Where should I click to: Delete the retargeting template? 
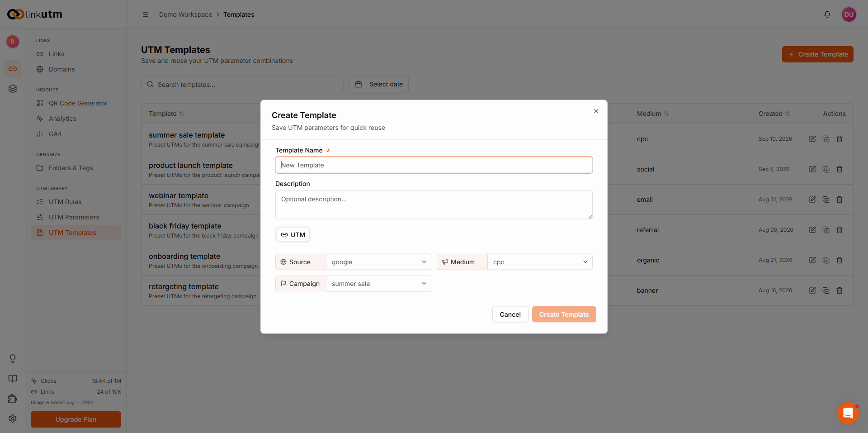click(x=840, y=290)
